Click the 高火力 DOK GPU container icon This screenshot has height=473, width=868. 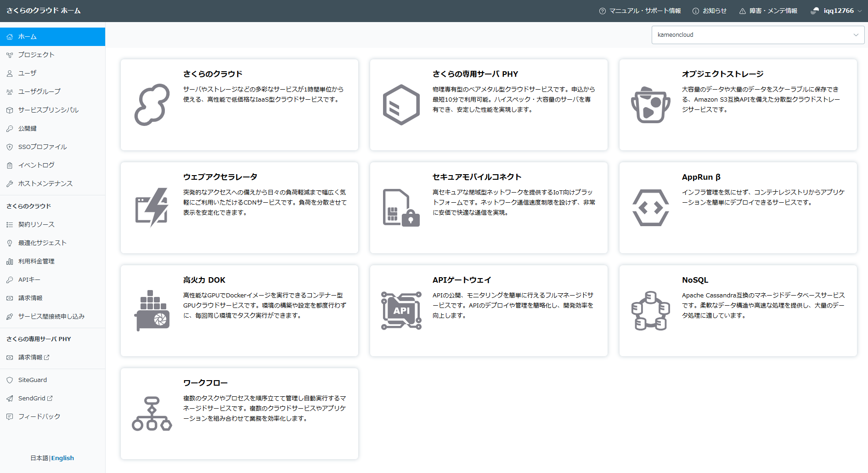[x=152, y=311]
